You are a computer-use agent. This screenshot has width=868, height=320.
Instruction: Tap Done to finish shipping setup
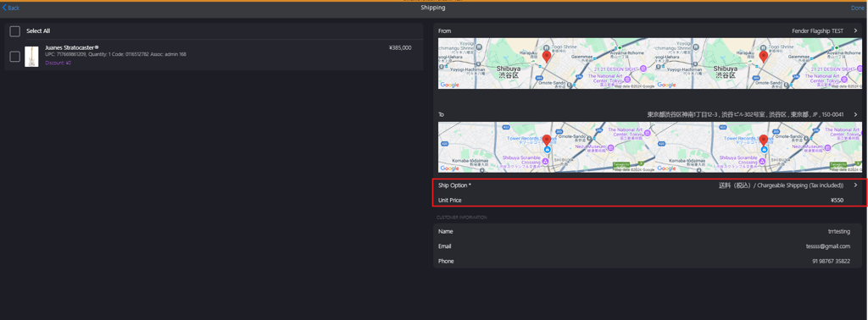[x=858, y=8]
